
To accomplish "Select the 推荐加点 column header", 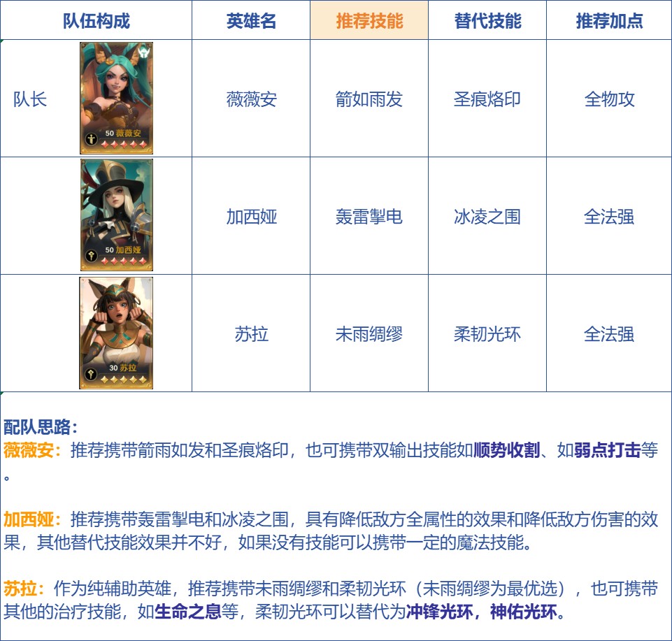I will (x=609, y=20).
